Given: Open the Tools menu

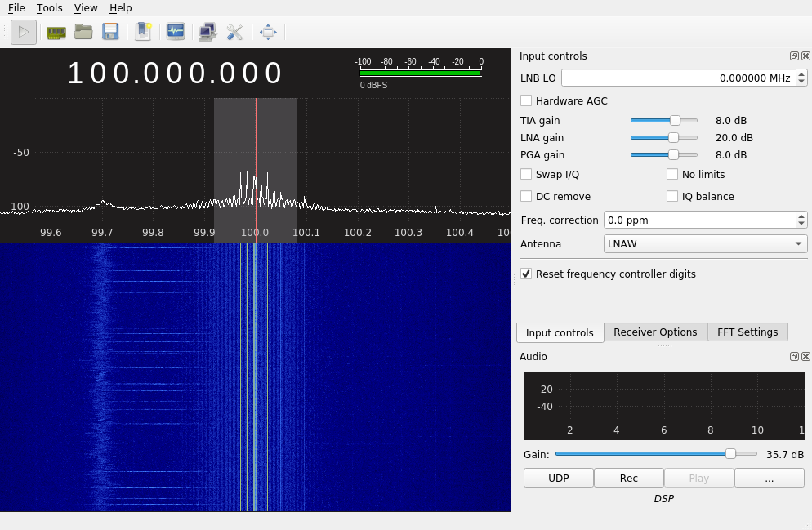Looking at the screenshot, I should (49, 8).
